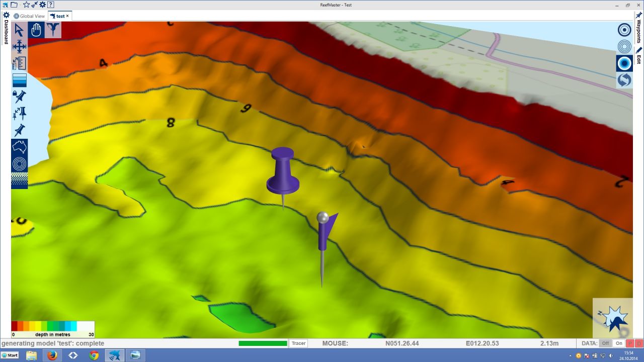The width and height of the screenshot is (644, 362).
Task: Click the help question mark icon
Action: 51,5
